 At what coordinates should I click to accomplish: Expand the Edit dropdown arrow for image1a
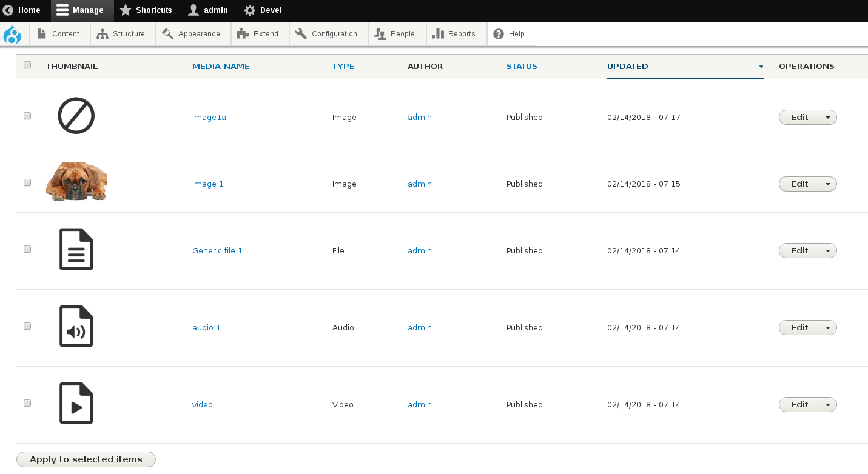(x=829, y=118)
